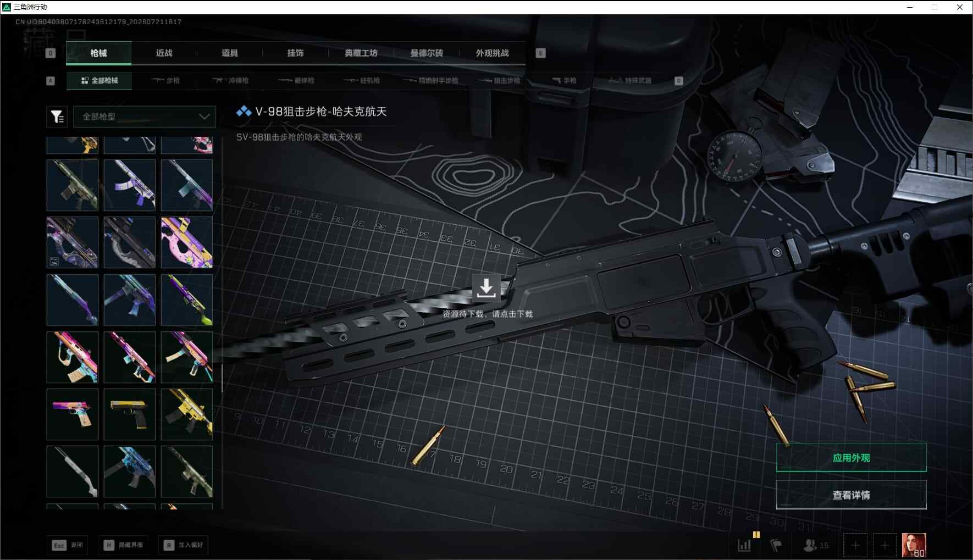
Task: Switch to the 道具 tab
Action: pyautogui.click(x=230, y=53)
